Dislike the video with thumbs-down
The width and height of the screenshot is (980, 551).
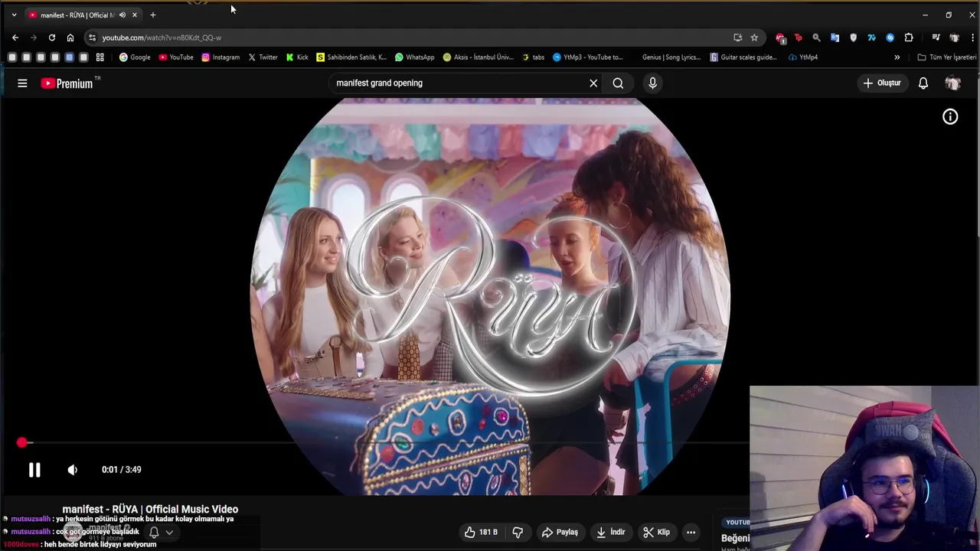[518, 532]
